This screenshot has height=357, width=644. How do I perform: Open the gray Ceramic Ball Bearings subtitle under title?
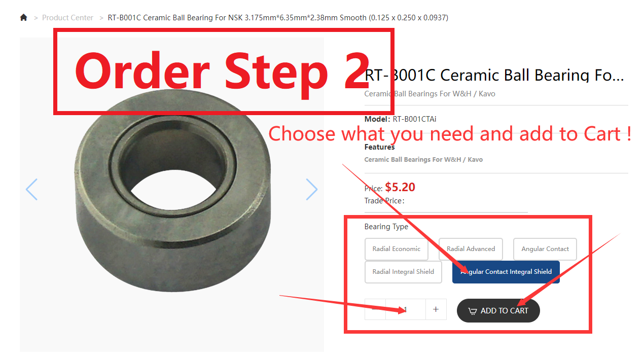point(430,94)
